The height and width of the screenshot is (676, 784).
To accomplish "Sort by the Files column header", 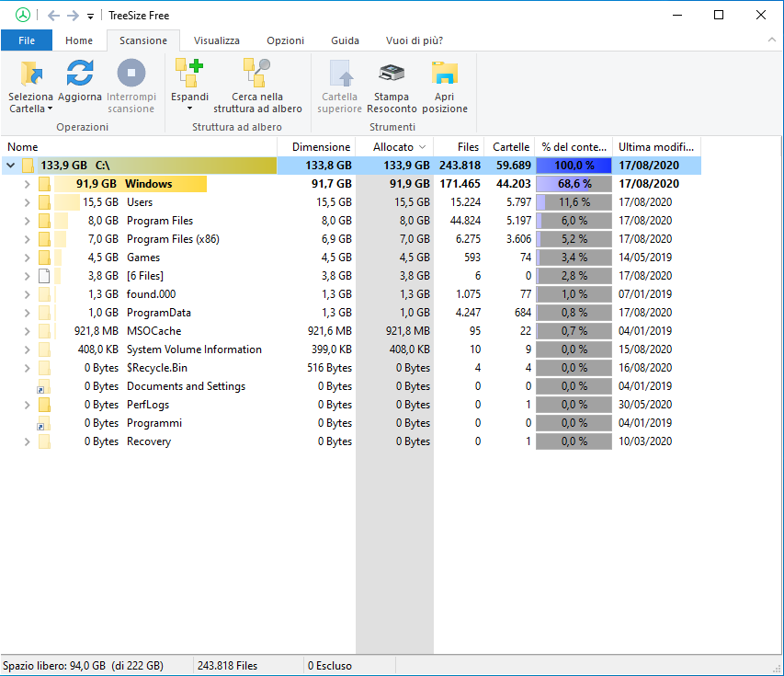I will pyautogui.click(x=459, y=147).
